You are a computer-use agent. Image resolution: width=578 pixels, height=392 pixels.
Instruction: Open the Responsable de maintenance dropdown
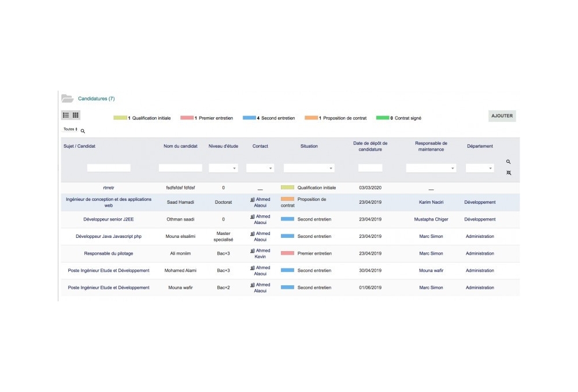431,167
